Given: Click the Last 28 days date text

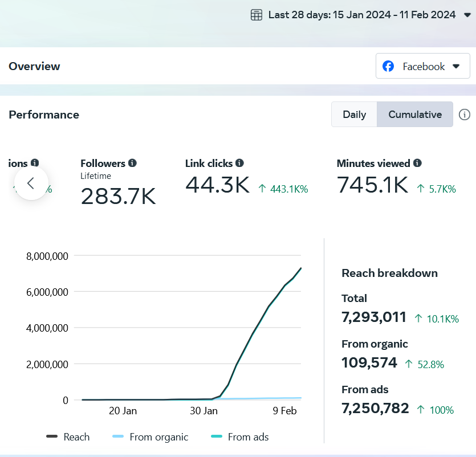Looking at the screenshot, I should 362,15.
